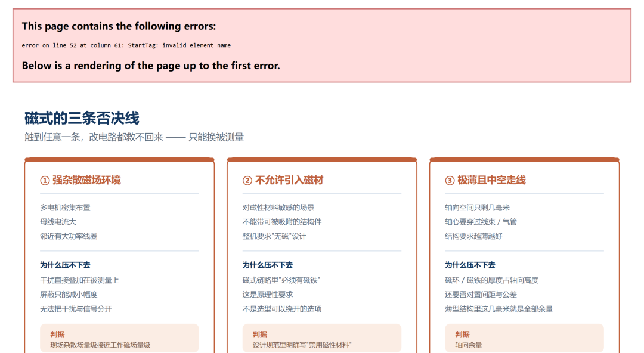
Task: Click "判据" label in the 极薄且中空走线 card
Action: (x=463, y=335)
